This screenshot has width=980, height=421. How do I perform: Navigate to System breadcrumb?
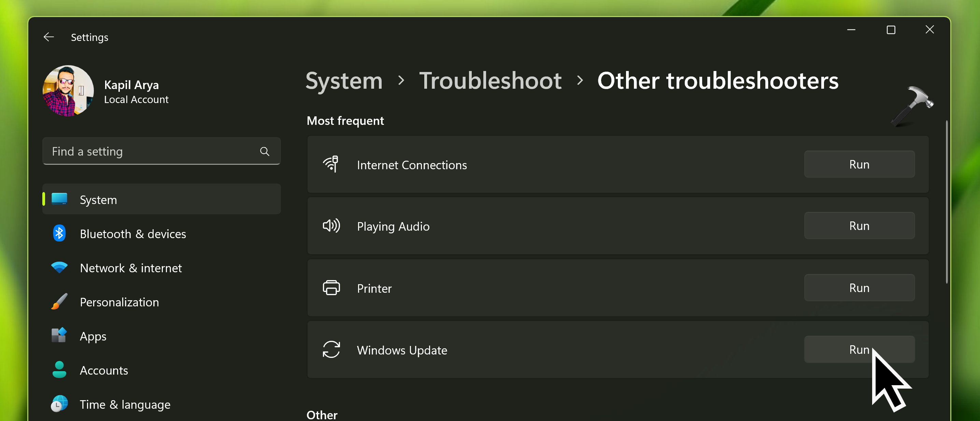[343, 81]
